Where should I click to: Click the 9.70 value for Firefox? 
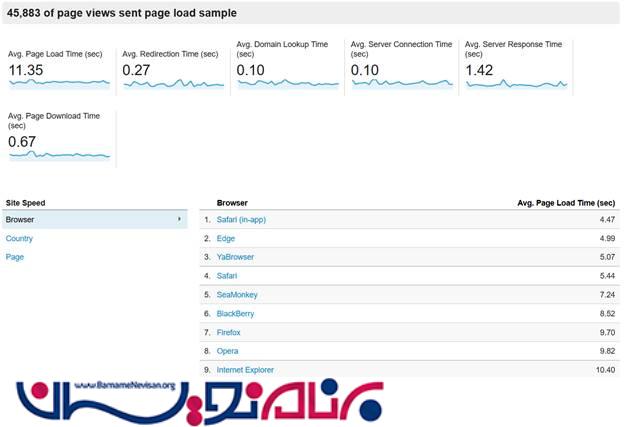tap(607, 333)
